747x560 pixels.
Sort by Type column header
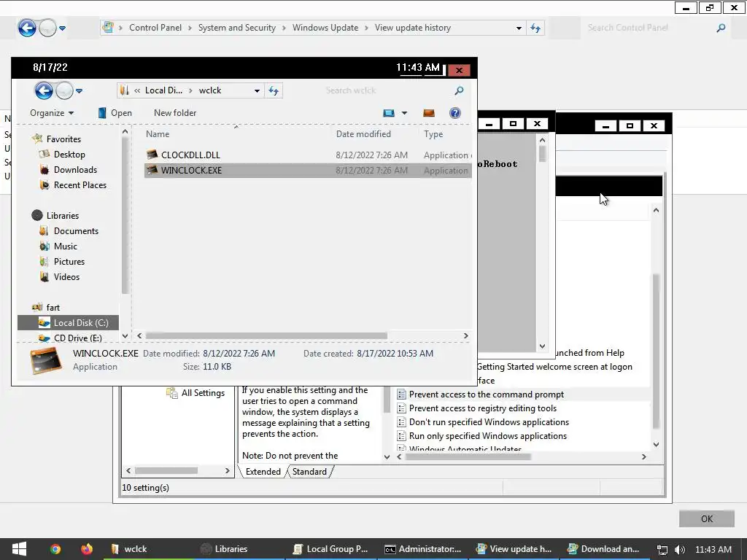[x=433, y=134]
